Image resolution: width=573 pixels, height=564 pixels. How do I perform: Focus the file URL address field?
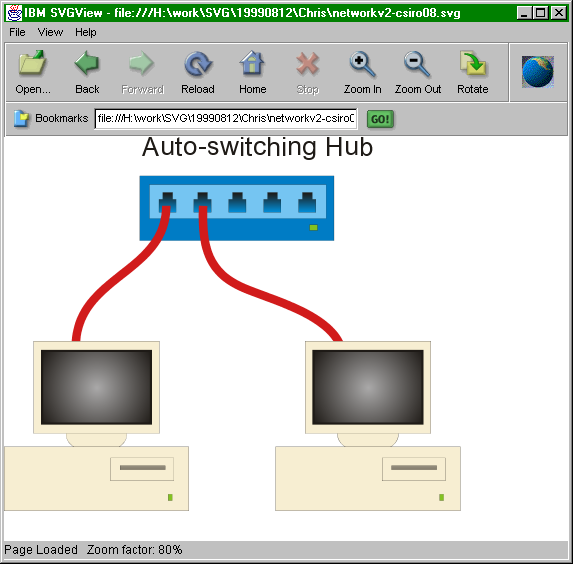pyautogui.click(x=226, y=118)
